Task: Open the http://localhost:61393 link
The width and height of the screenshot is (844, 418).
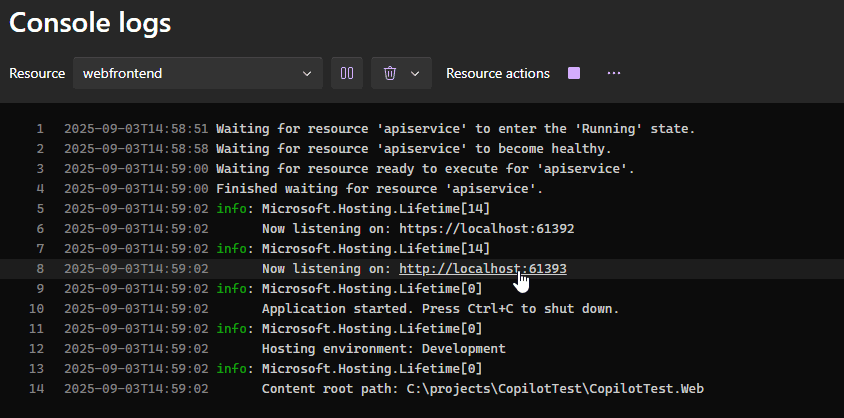Action: click(482, 269)
